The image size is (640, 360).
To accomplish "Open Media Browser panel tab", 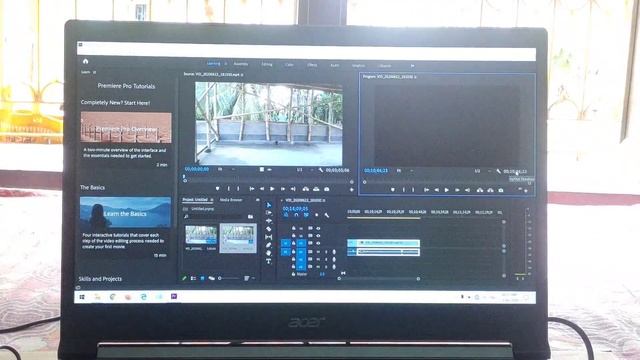I will pyautogui.click(x=231, y=200).
